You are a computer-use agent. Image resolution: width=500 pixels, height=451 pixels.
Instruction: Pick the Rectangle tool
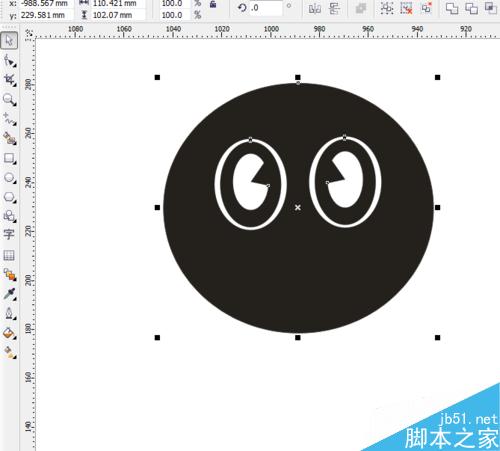pyautogui.click(x=9, y=158)
